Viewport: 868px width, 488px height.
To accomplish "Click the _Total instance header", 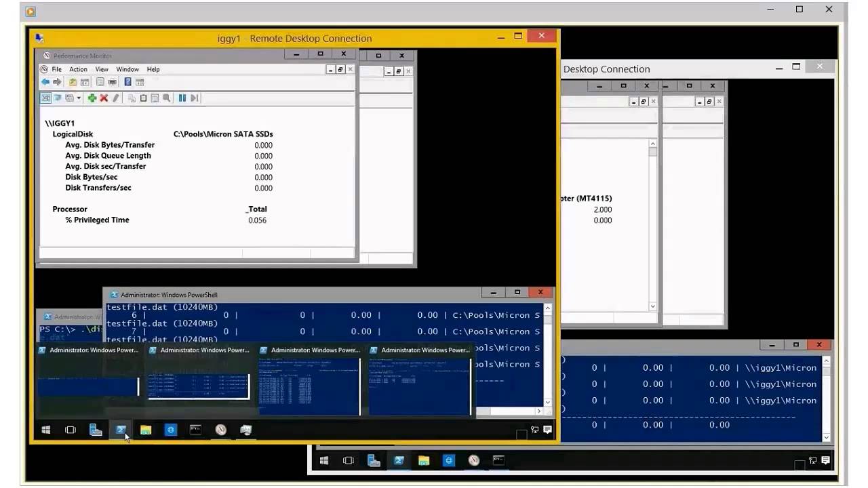I will (256, 209).
